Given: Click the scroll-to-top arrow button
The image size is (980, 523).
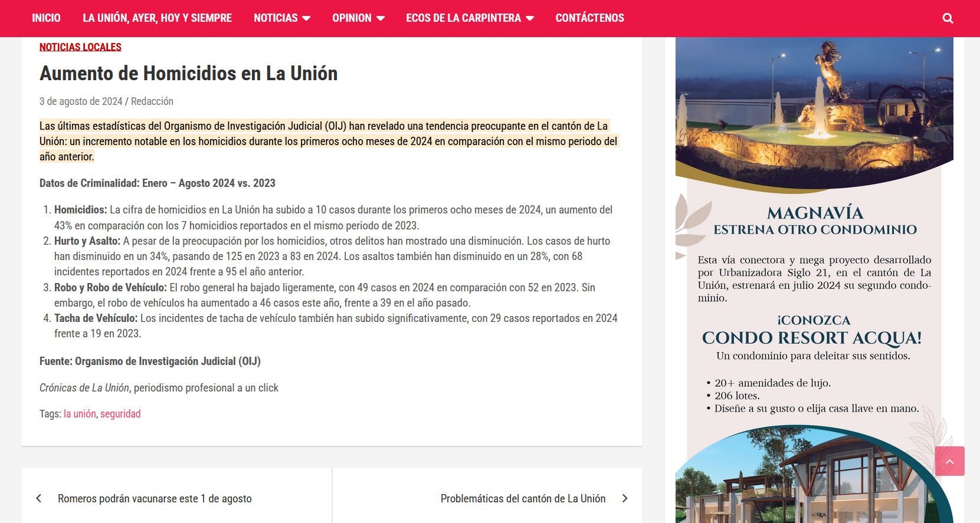Looking at the screenshot, I should click(950, 461).
